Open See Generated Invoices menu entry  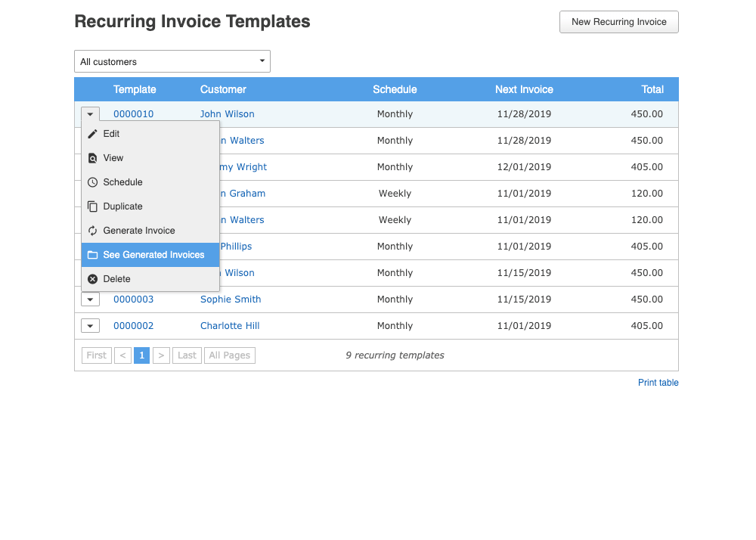tap(150, 255)
